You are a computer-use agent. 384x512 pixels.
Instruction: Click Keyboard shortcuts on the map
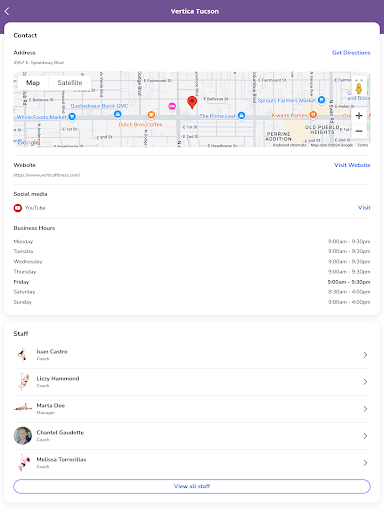(289, 145)
